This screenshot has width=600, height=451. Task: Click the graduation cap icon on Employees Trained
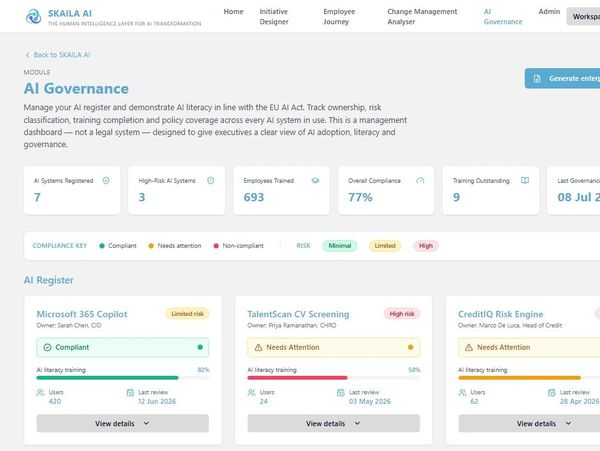315,181
